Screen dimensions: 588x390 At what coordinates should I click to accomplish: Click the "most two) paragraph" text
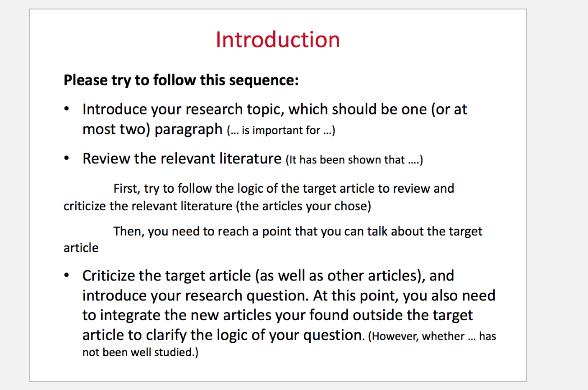[x=152, y=130]
